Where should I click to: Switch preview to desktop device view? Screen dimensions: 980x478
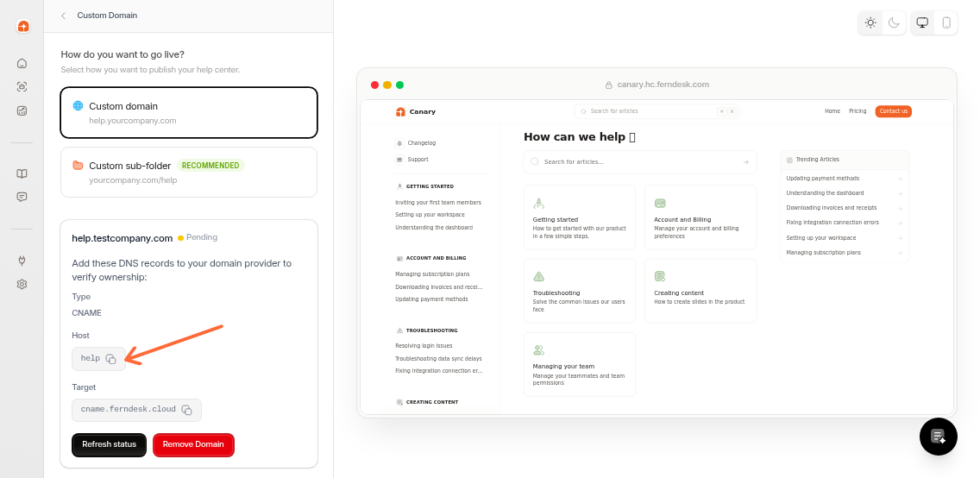coord(922,22)
